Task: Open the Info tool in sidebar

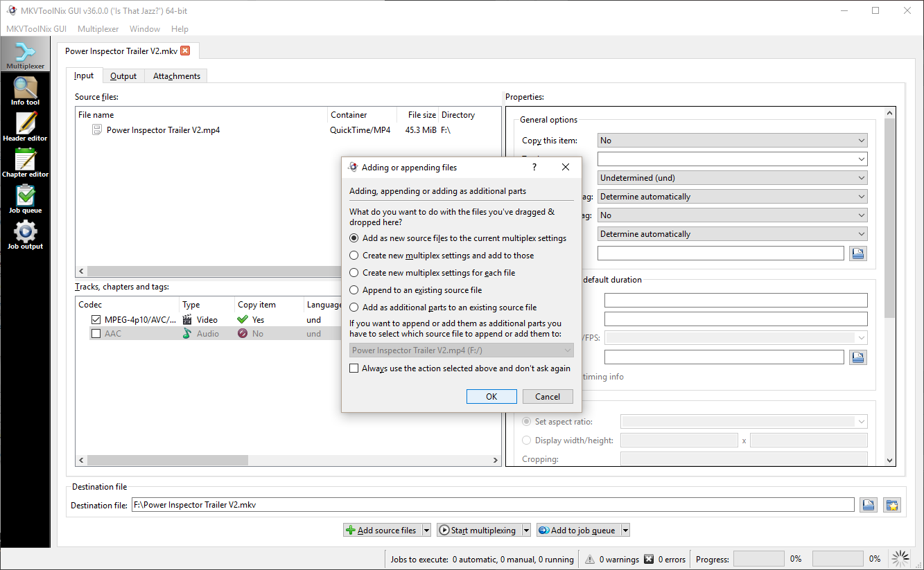Action: click(x=25, y=91)
